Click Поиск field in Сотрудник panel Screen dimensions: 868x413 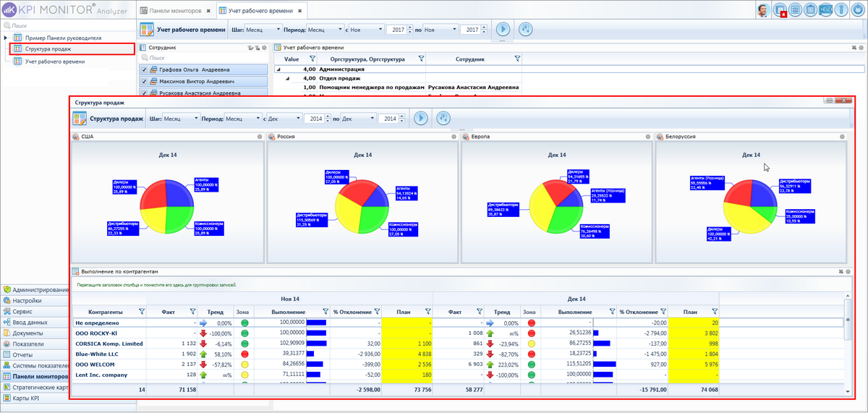click(205, 58)
